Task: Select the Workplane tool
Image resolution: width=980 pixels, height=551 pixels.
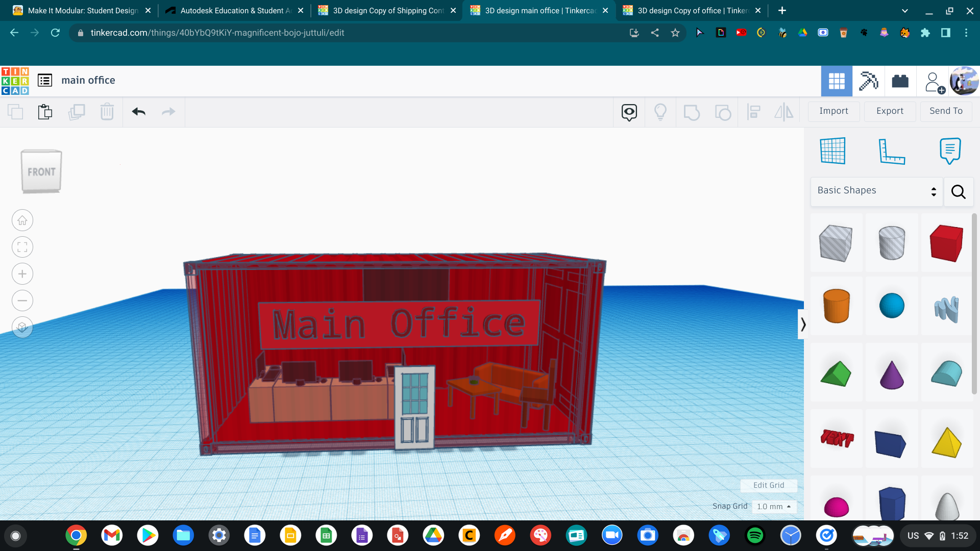Action: pos(833,151)
